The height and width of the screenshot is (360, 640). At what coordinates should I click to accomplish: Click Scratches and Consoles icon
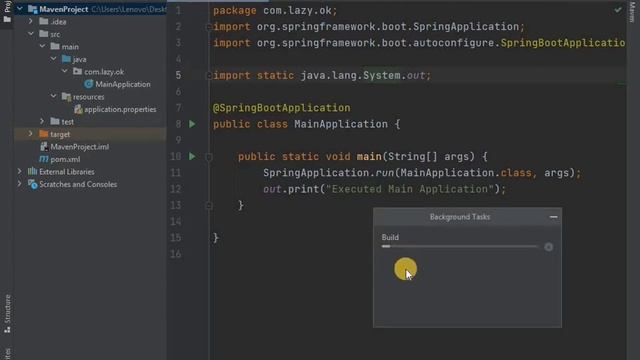(32, 184)
